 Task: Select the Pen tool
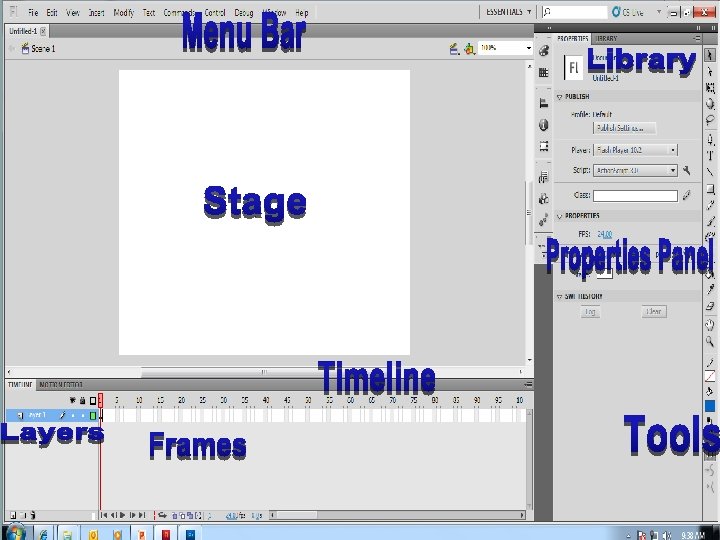click(710, 140)
